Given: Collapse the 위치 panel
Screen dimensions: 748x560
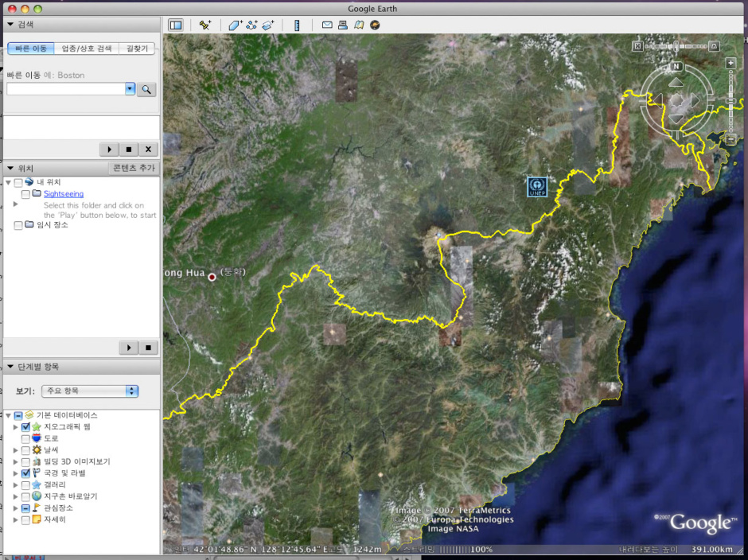Looking at the screenshot, I should 10,169.
